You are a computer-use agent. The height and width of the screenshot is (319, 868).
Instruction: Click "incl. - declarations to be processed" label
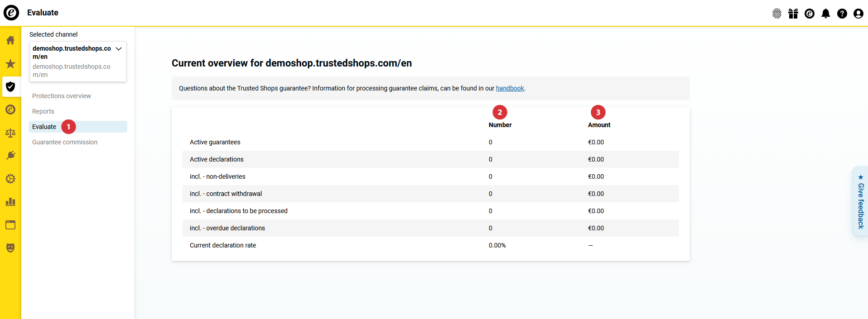pos(239,211)
